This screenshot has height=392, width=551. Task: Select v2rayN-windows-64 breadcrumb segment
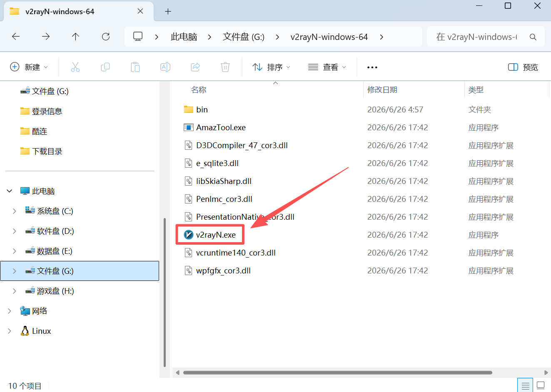click(329, 37)
